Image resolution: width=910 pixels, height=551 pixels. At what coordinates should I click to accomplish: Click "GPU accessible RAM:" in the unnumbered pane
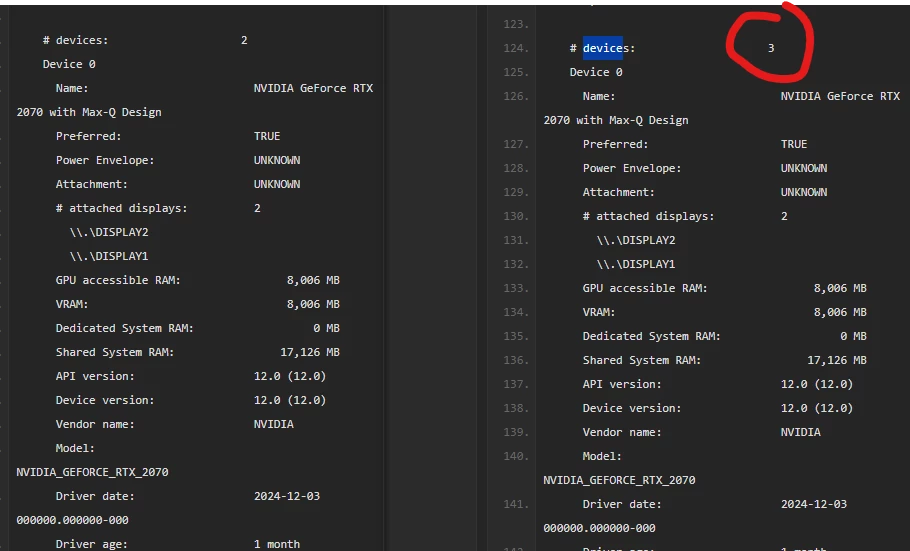coord(118,280)
